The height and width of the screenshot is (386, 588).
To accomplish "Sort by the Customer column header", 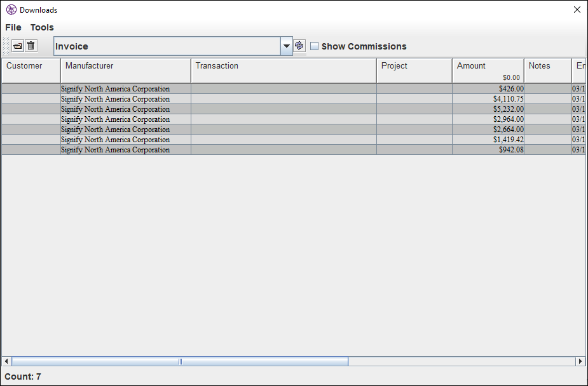I will 31,70.
